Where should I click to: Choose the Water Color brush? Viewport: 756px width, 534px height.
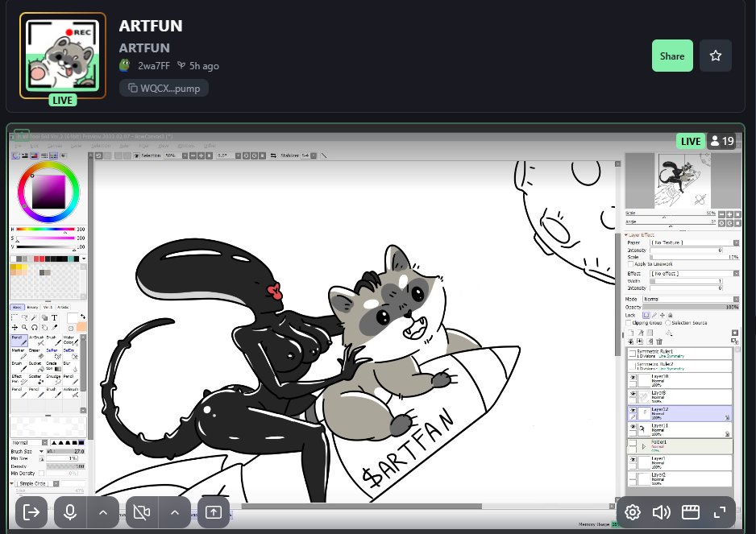[70, 340]
